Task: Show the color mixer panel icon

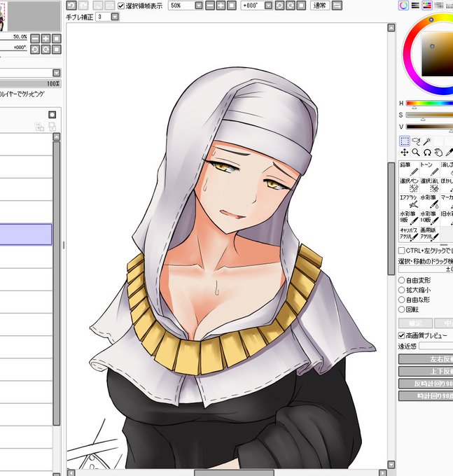Action: tap(438, 6)
